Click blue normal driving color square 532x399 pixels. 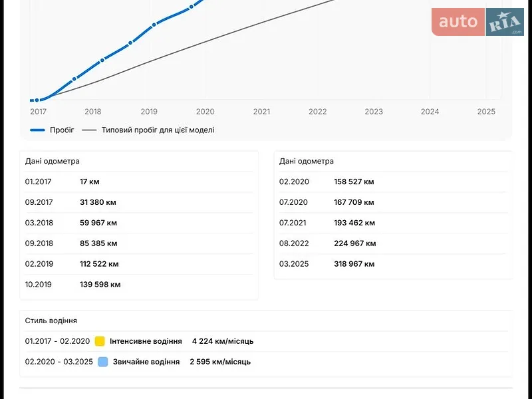click(x=103, y=362)
